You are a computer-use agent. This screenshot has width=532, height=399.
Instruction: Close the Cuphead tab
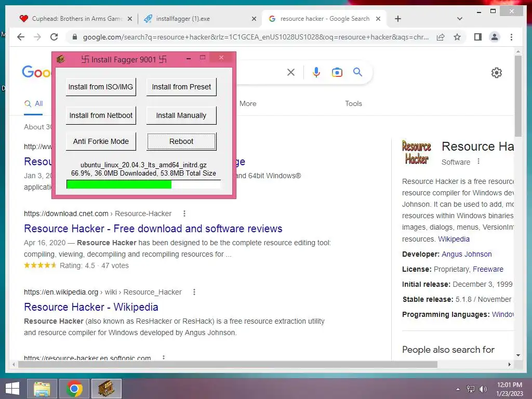pyautogui.click(x=129, y=19)
